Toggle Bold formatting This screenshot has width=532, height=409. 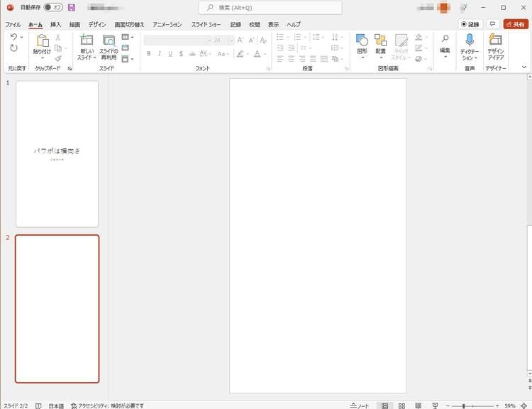[x=149, y=54]
